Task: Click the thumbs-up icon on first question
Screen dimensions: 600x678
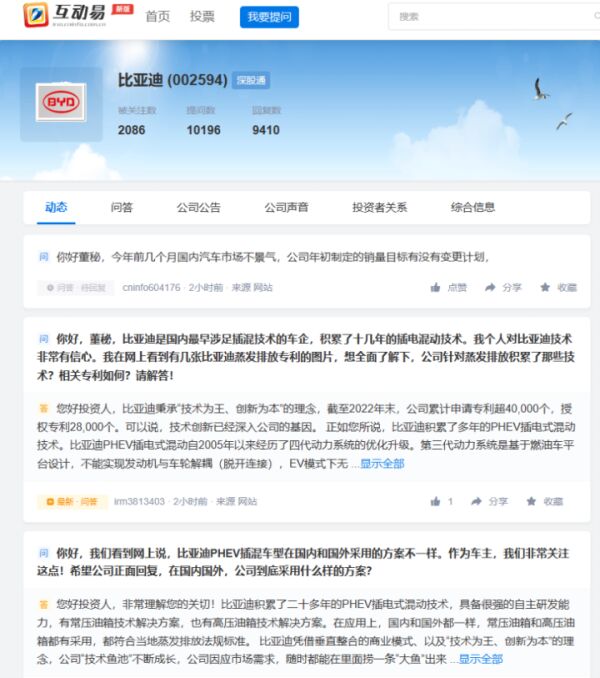Action: pos(436,287)
